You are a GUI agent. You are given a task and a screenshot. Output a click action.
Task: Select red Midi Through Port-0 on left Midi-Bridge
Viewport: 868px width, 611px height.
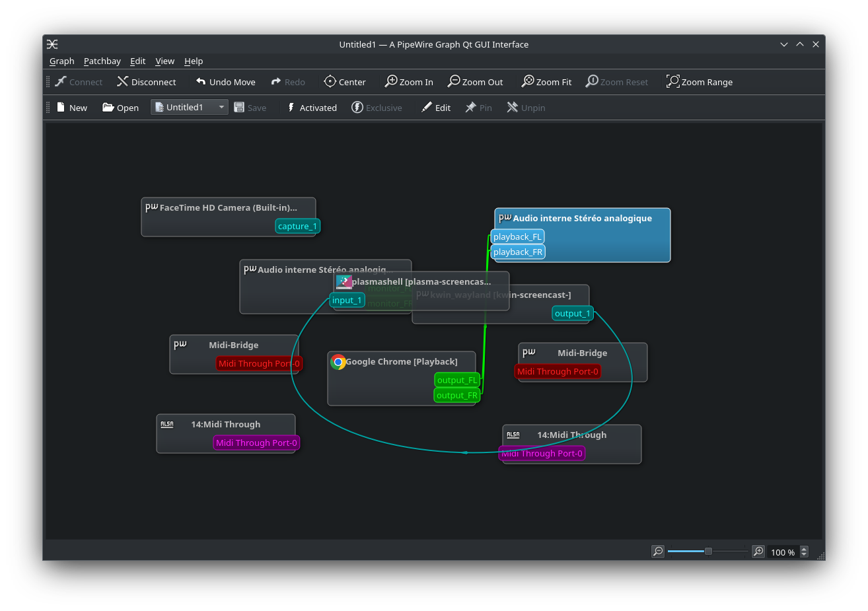pyautogui.click(x=259, y=363)
